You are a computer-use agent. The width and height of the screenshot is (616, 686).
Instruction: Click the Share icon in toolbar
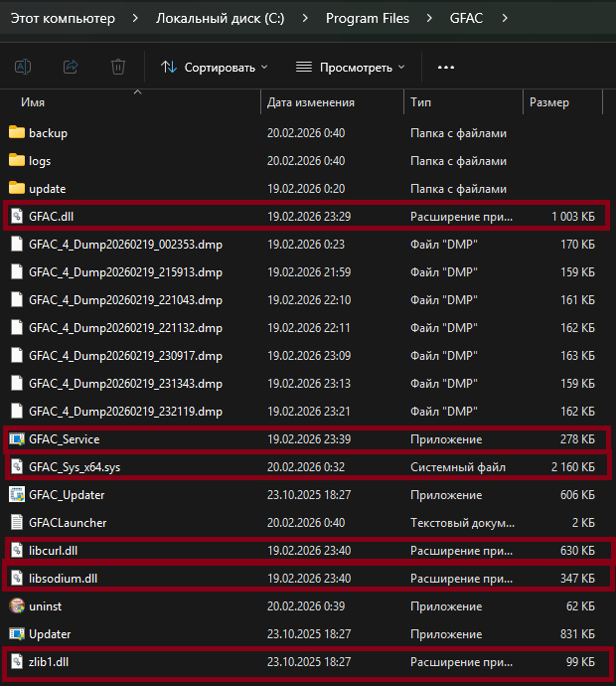pyautogui.click(x=71, y=67)
